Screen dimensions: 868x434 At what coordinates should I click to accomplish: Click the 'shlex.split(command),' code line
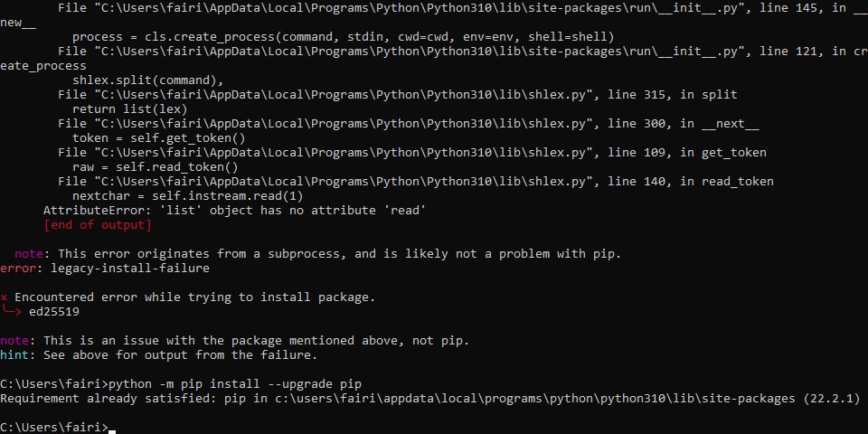147,80
